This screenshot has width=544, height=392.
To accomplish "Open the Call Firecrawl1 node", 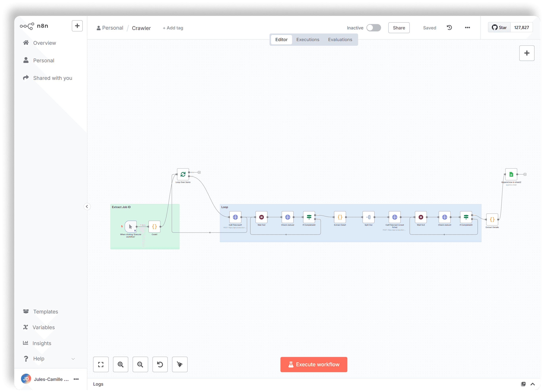I will pos(235,217).
